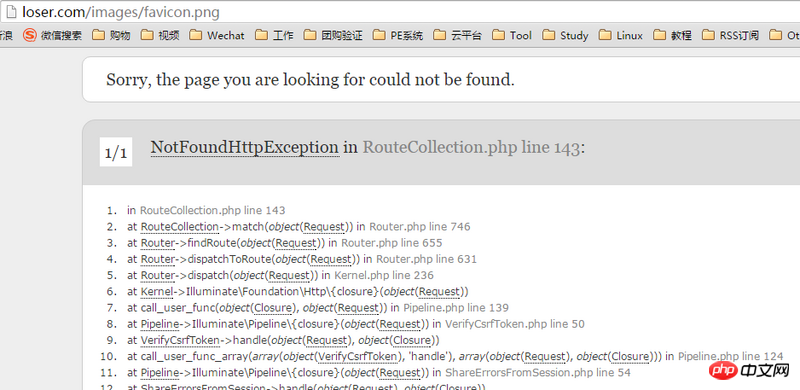This screenshot has width=800, height=390.
Task: Click 'Router.php line 655' text
Action: point(392,242)
